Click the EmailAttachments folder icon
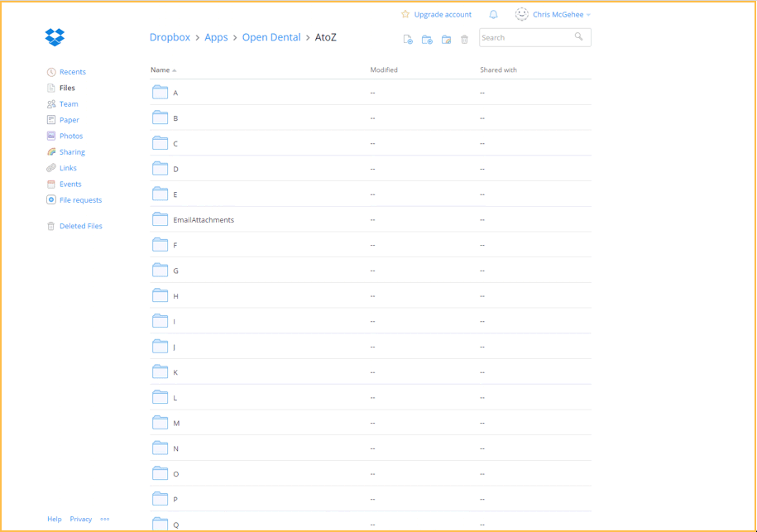The width and height of the screenshot is (757, 532). coord(160,219)
